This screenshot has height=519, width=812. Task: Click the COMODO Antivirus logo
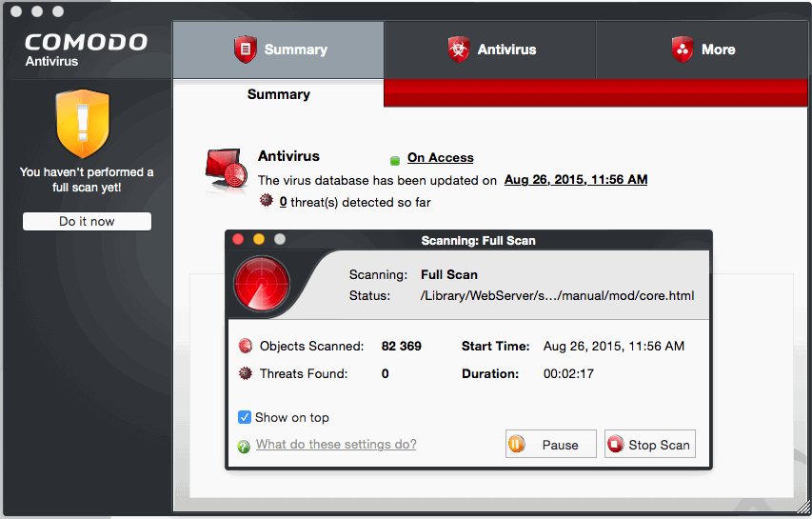coord(86,50)
